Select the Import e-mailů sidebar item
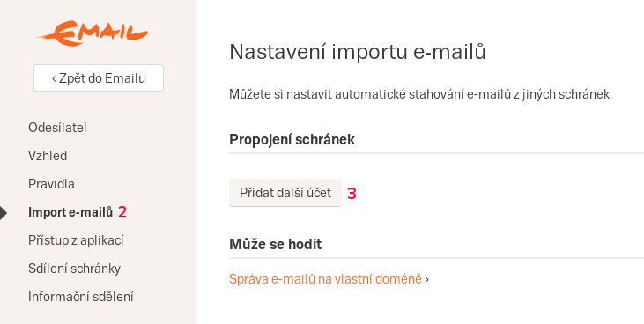Screen dimensions: 644x324 click(70, 212)
